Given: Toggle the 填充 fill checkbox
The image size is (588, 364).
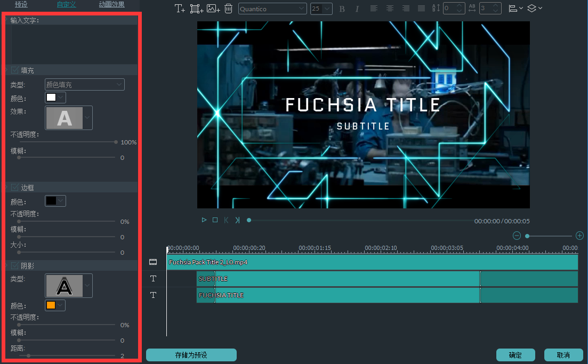Looking at the screenshot, I should [x=15, y=70].
